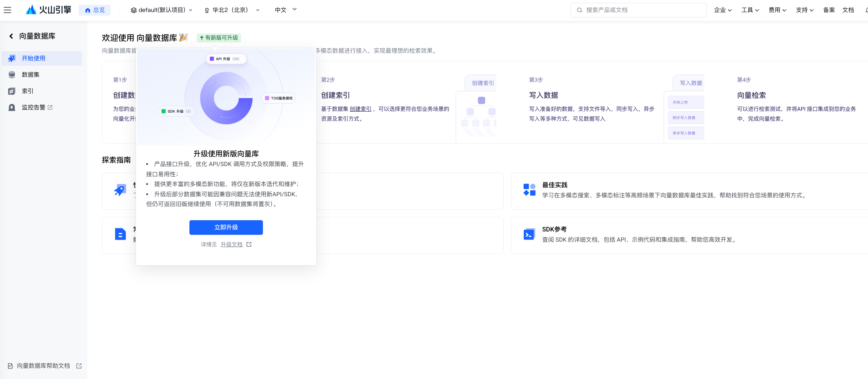Click the upgrade dialog donut illustration
The width and height of the screenshot is (868, 379).
click(226, 97)
